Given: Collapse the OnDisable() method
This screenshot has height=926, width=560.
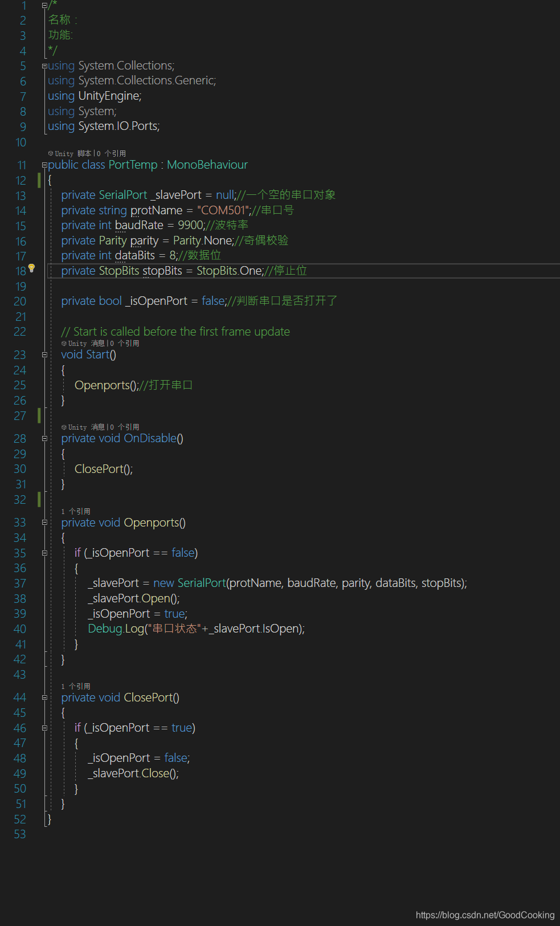Looking at the screenshot, I should tap(44, 439).
